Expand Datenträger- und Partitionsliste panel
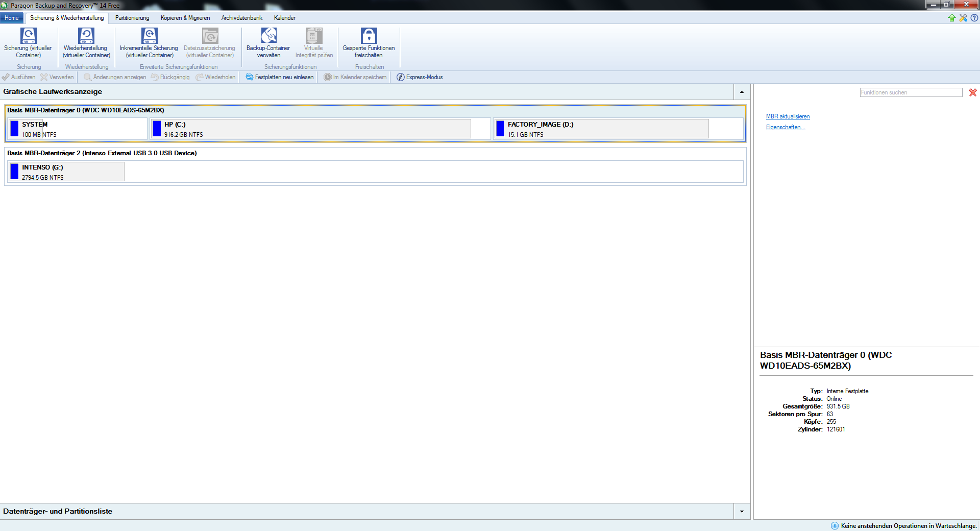Screen dimensions: 980x531 point(742,512)
